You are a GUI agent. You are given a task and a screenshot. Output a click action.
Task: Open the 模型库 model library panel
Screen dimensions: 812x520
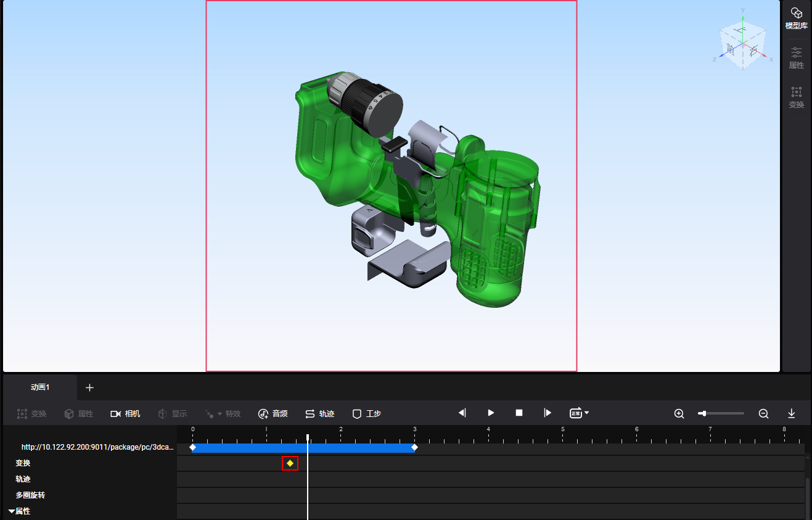tap(796, 19)
